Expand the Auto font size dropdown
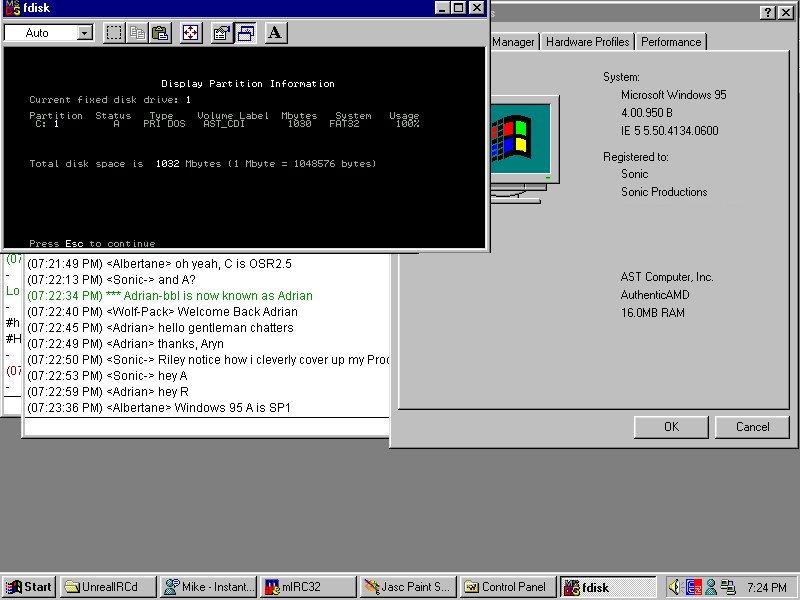Screen dimensions: 800x600 [x=83, y=33]
